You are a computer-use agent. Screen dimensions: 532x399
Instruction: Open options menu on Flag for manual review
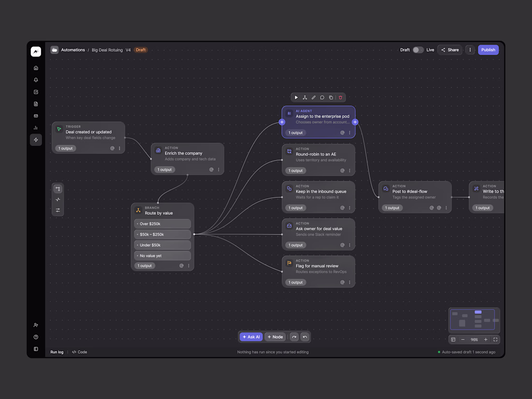coord(350,282)
